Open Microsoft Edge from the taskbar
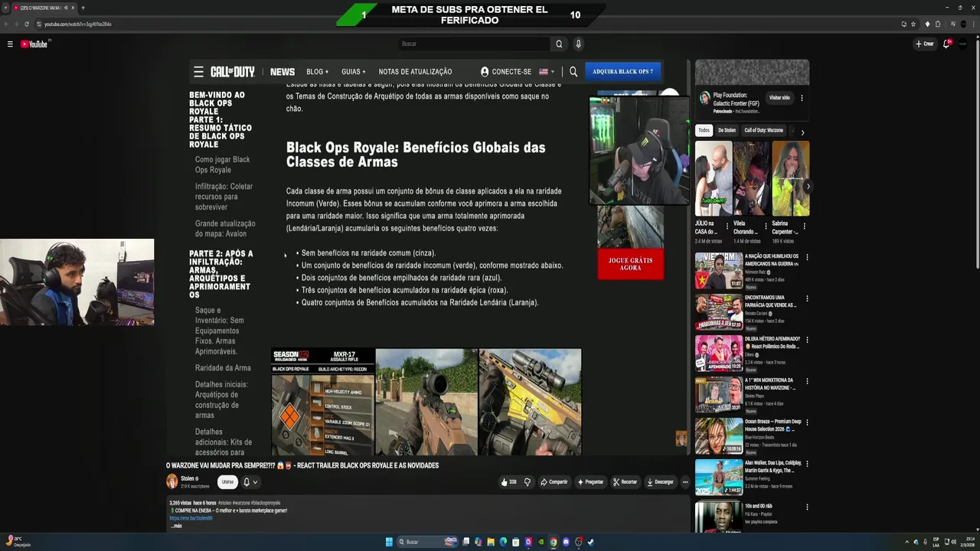This screenshot has height=551, width=980. point(503,542)
